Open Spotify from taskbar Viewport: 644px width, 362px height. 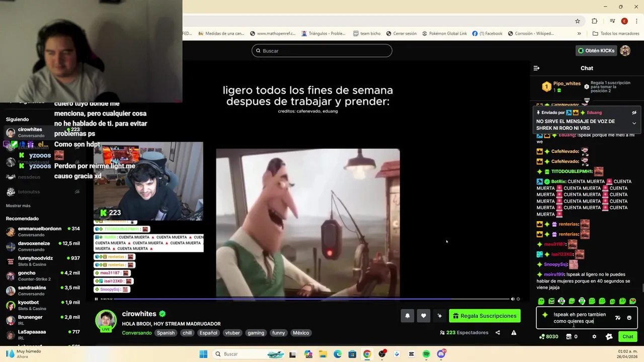point(426,354)
